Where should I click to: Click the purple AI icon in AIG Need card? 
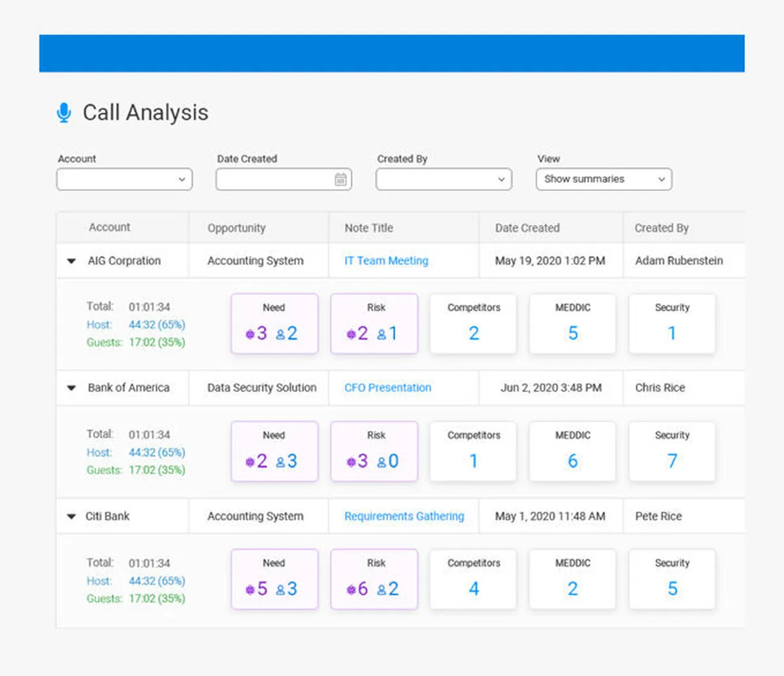[250, 334]
